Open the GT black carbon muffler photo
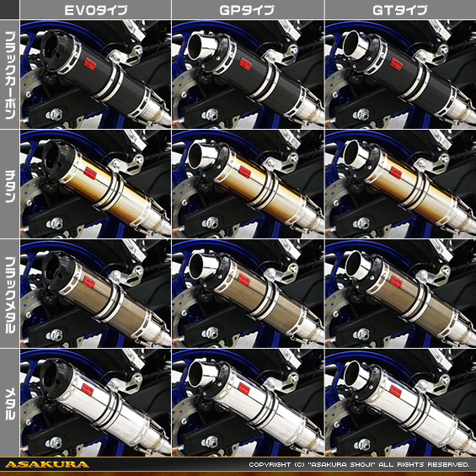 [x=400, y=74]
